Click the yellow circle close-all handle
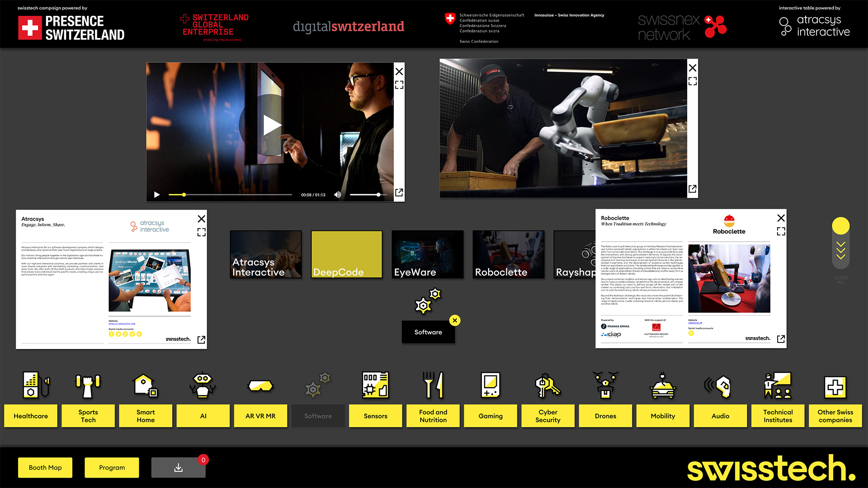Screen dimensions: 868x488 click(x=840, y=226)
